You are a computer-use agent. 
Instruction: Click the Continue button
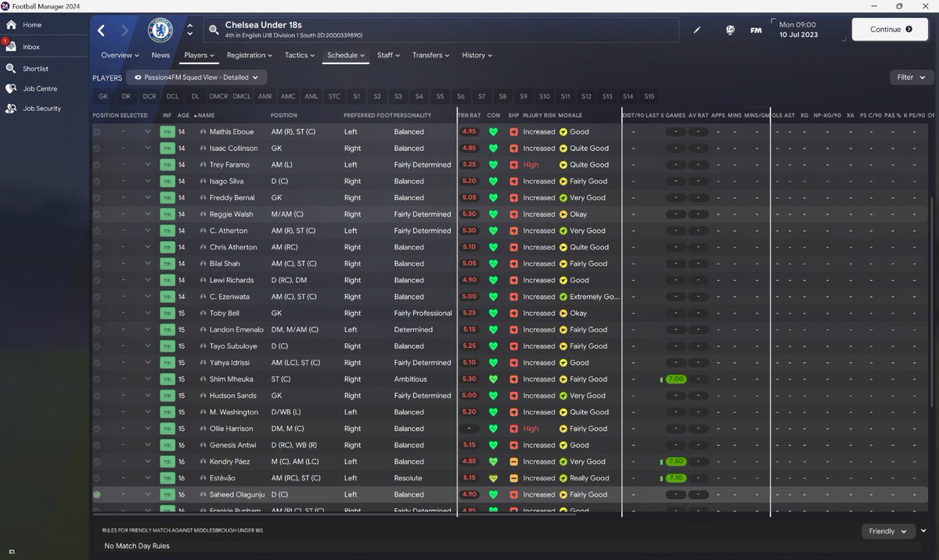pyautogui.click(x=890, y=30)
